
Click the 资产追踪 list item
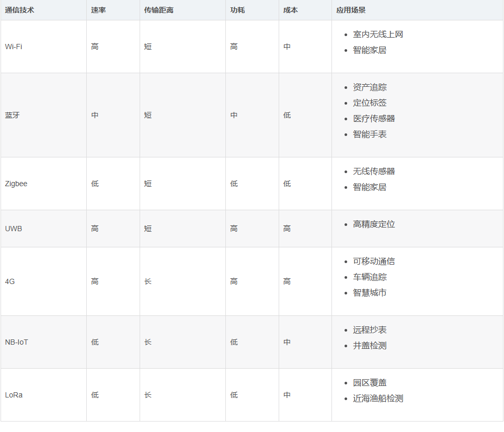[370, 87]
